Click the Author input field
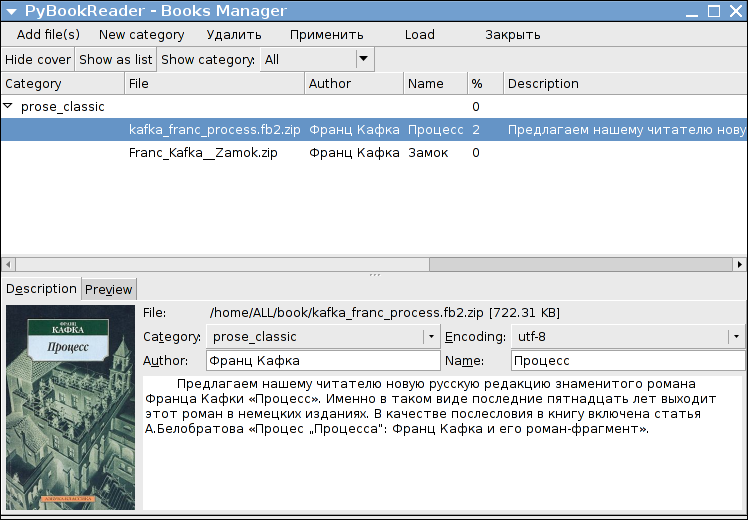The height and width of the screenshot is (520, 748). [x=323, y=361]
